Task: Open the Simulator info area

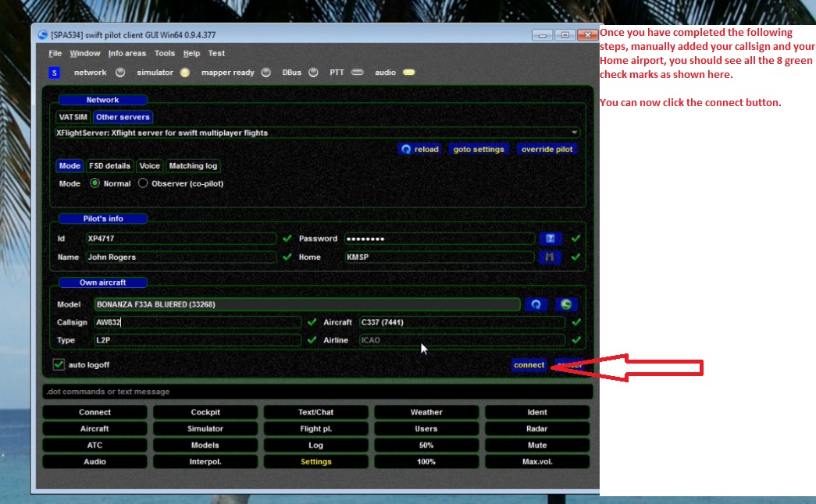Action: click(x=205, y=429)
